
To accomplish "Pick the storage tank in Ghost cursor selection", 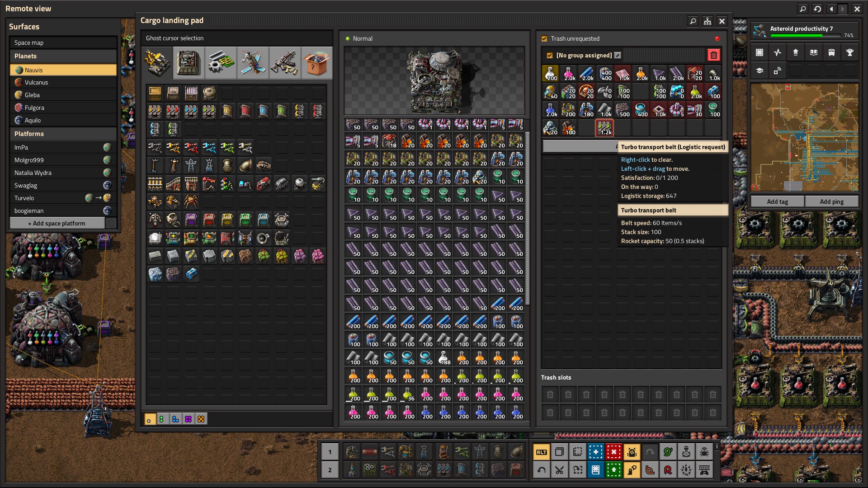I will (209, 93).
